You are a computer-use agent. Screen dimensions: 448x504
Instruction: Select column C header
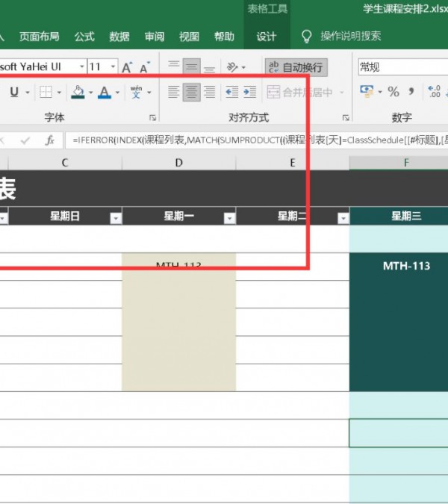[x=65, y=163]
